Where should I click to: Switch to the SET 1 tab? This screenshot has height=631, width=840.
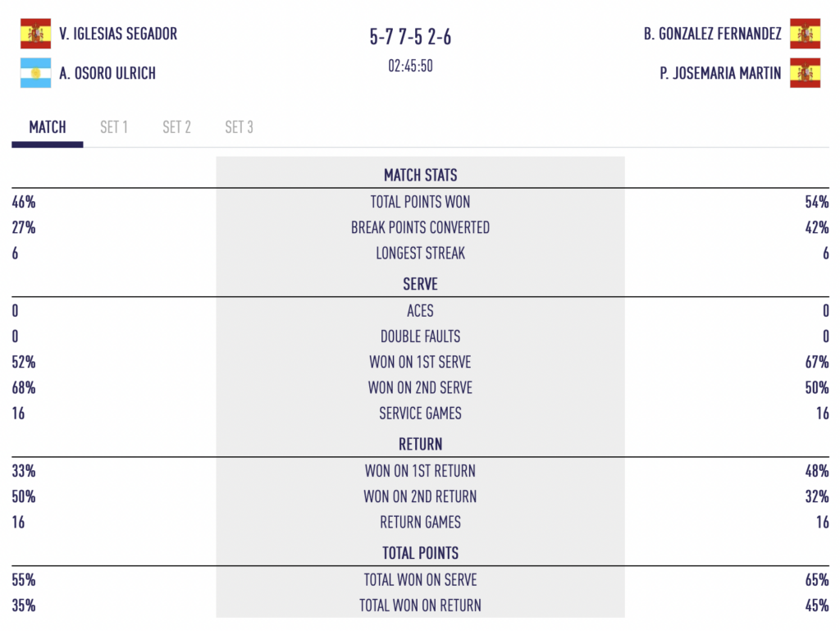(x=114, y=127)
